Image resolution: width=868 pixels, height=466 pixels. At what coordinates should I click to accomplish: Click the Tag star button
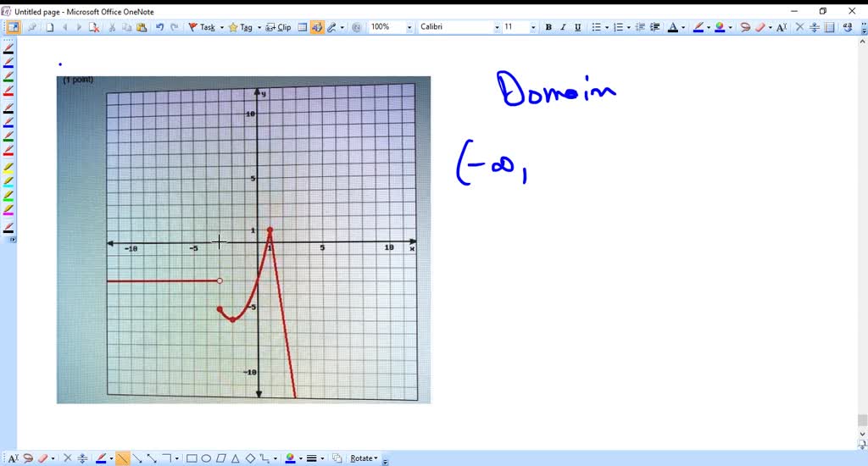point(240,27)
